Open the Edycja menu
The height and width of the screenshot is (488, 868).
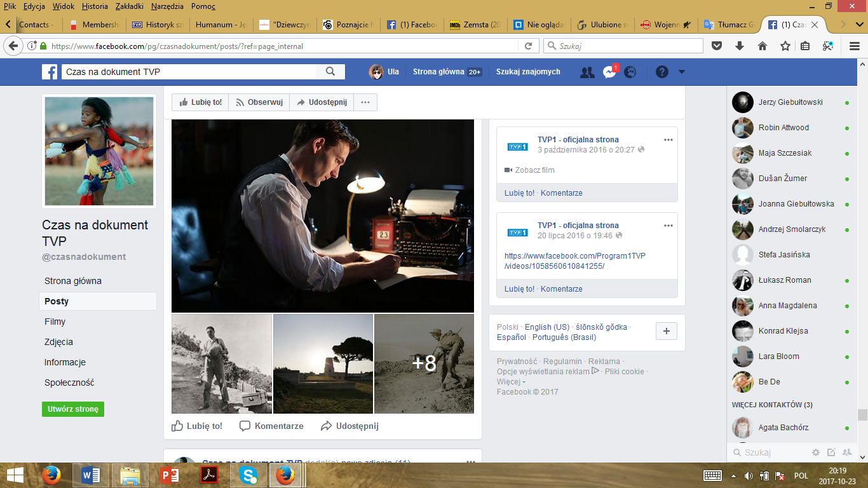[x=34, y=6]
